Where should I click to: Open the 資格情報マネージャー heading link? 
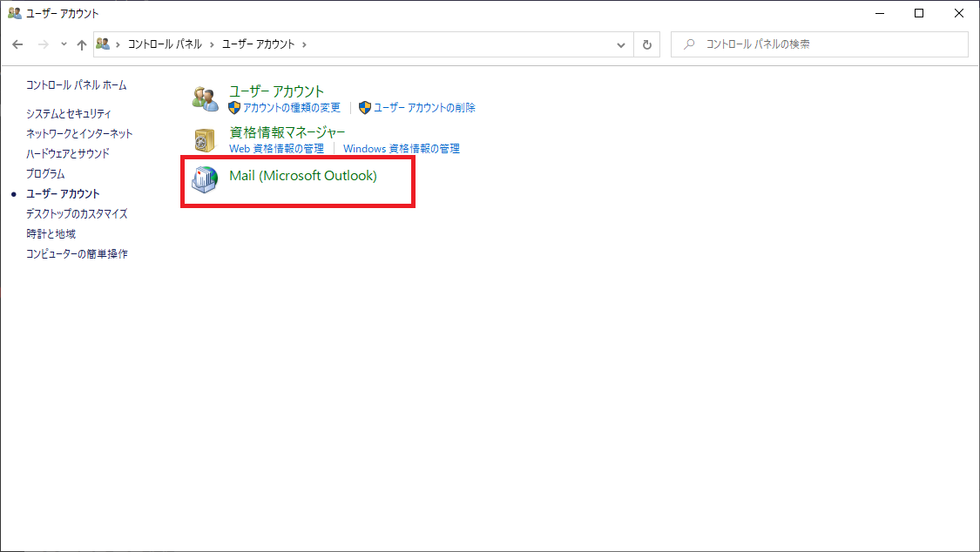pos(287,132)
